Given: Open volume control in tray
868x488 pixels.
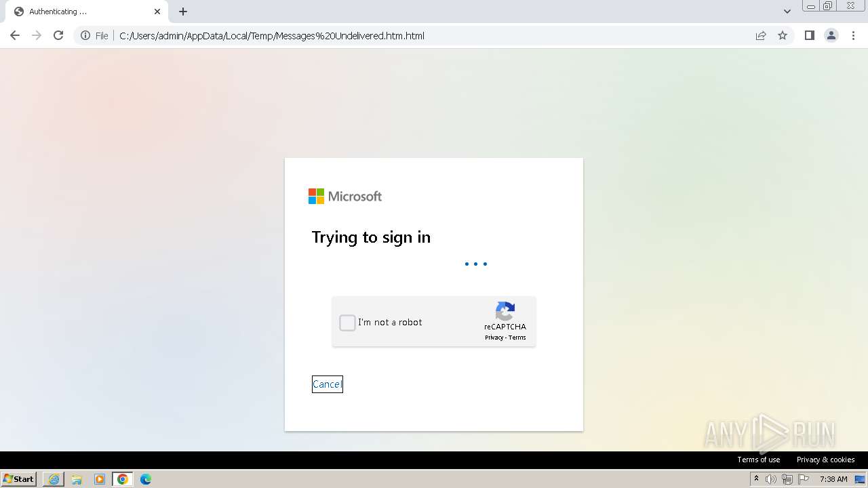Looking at the screenshot, I should pyautogui.click(x=771, y=479).
